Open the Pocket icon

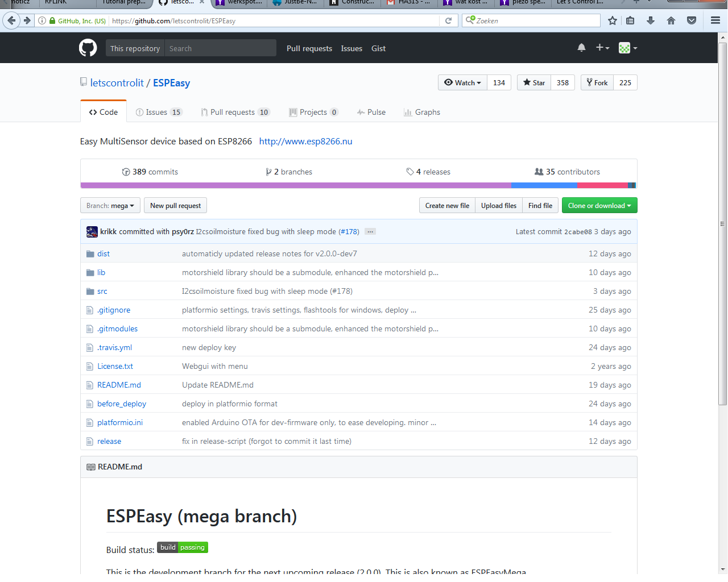click(692, 20)
